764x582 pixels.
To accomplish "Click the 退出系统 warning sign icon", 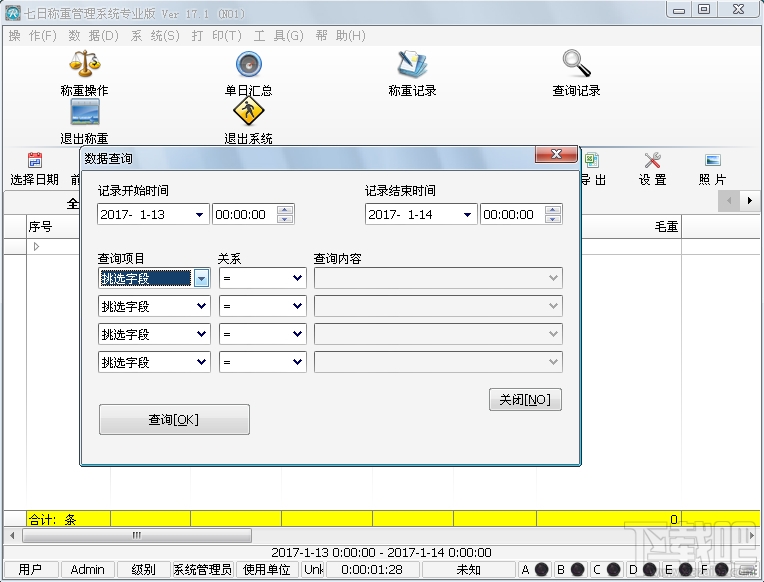I will (x=248, y=111).
